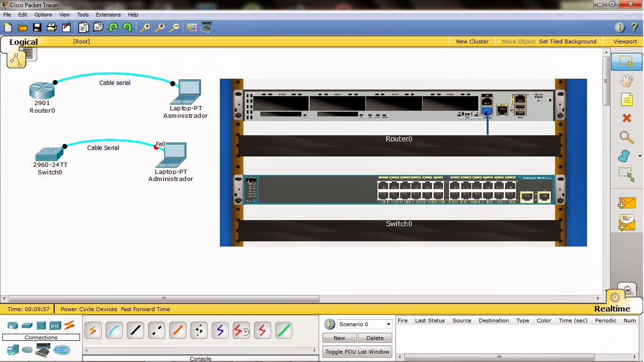Pick the Copper Cross-Over cable
The image size is (644, 362).
tap(156, 330)
